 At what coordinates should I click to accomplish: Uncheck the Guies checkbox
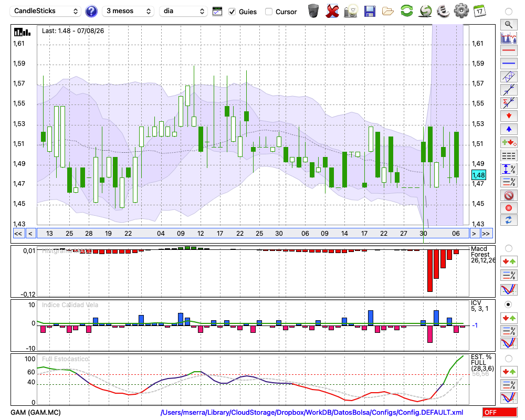(x=232, y=12)
